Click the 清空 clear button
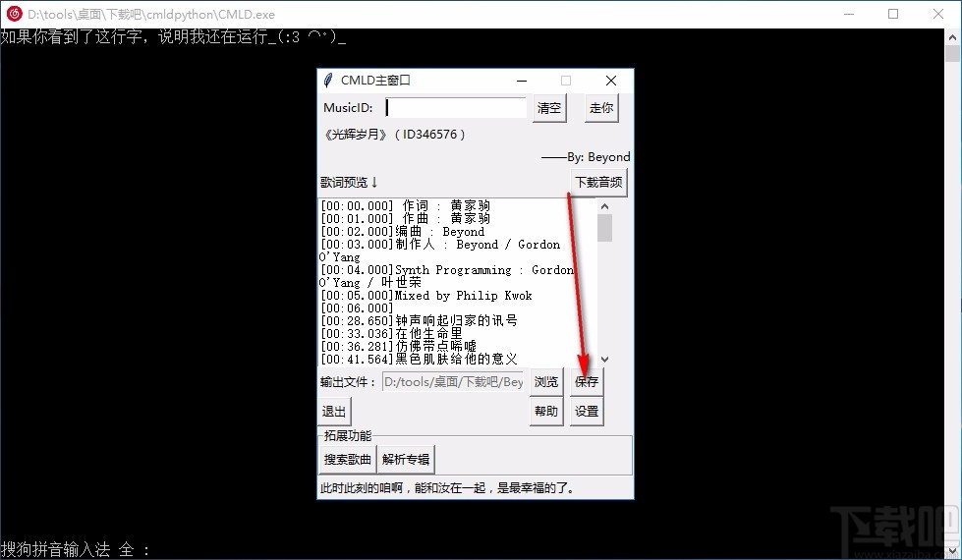Image resolution: width=962 pixels, height=560 pixels. click(x=549, y=109)
